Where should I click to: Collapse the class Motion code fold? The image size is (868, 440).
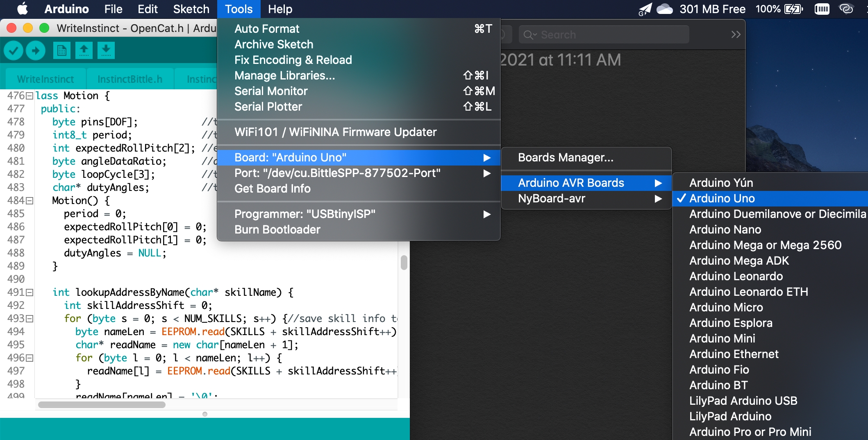(x=30, y=96)
